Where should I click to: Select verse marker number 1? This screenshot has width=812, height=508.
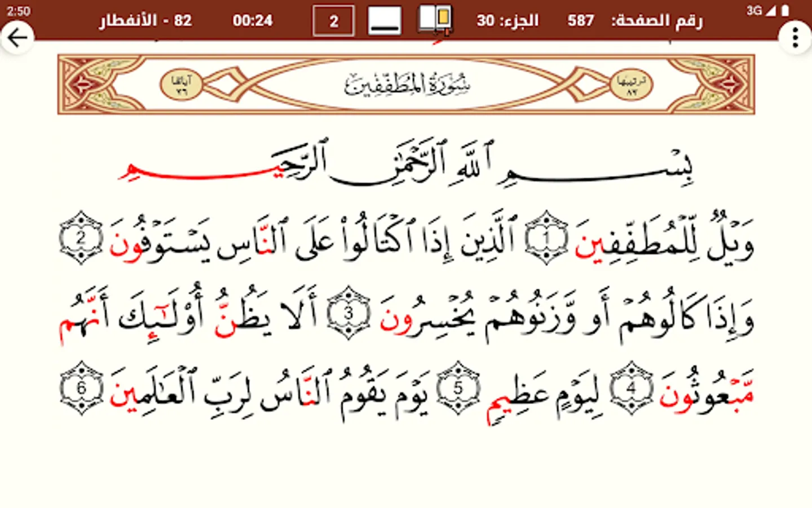[546, 238]
